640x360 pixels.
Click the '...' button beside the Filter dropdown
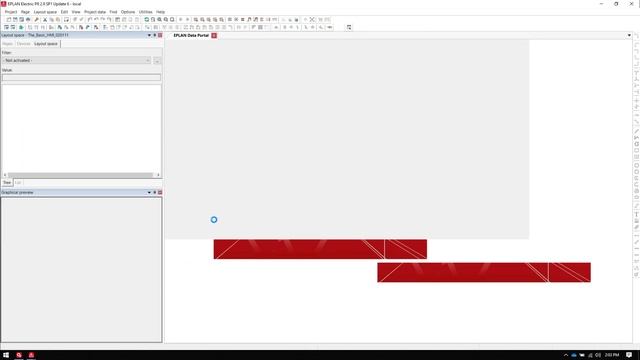[157, 60]
